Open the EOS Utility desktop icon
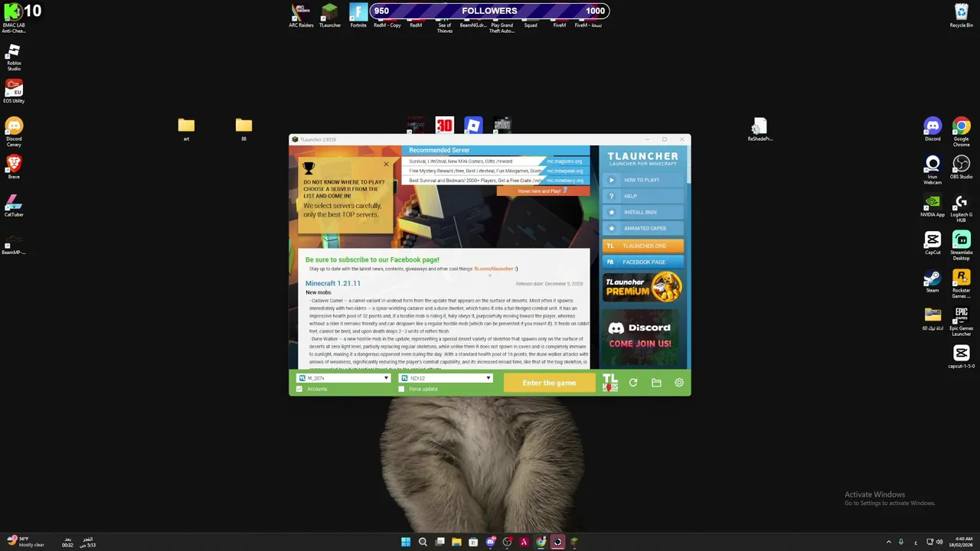The image size is (980, 551). click(14, 92)
